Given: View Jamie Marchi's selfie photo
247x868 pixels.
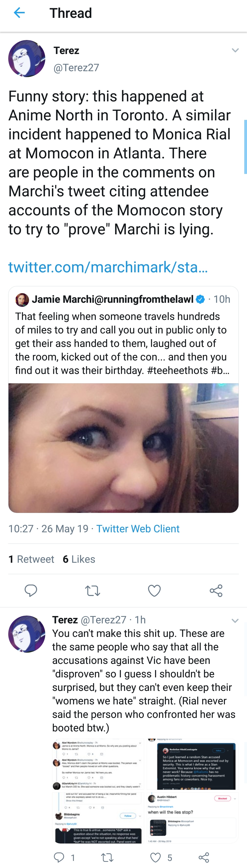Looking at the screenshot, I should click(123, 448).
